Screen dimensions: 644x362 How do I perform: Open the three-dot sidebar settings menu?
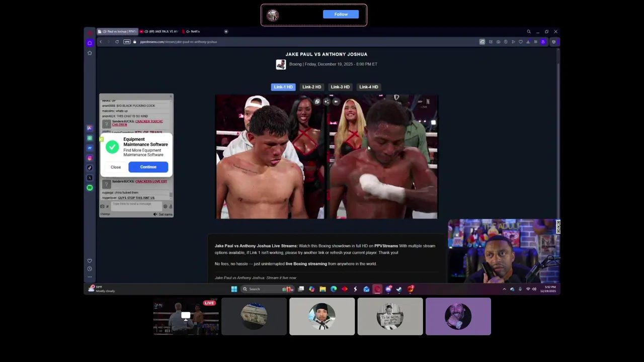click(x=90, y=277)
